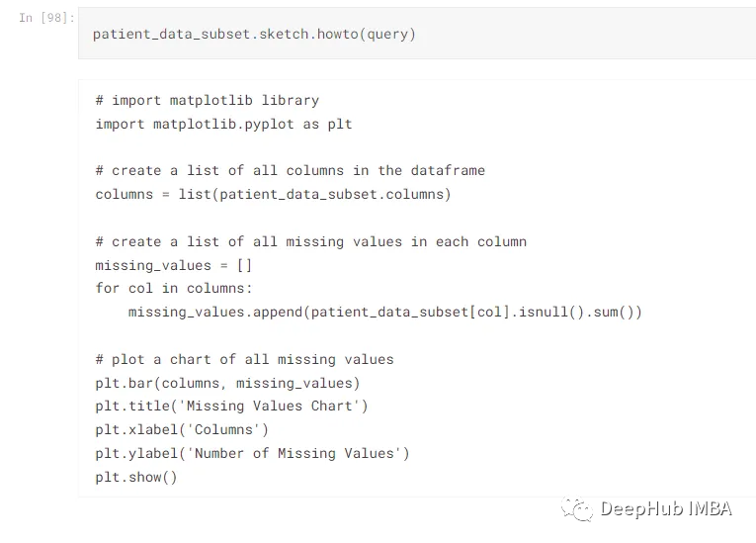Click the plt.xlabel('Columns') line
Viewport: 756px width, 543px height.
point(182,429)
